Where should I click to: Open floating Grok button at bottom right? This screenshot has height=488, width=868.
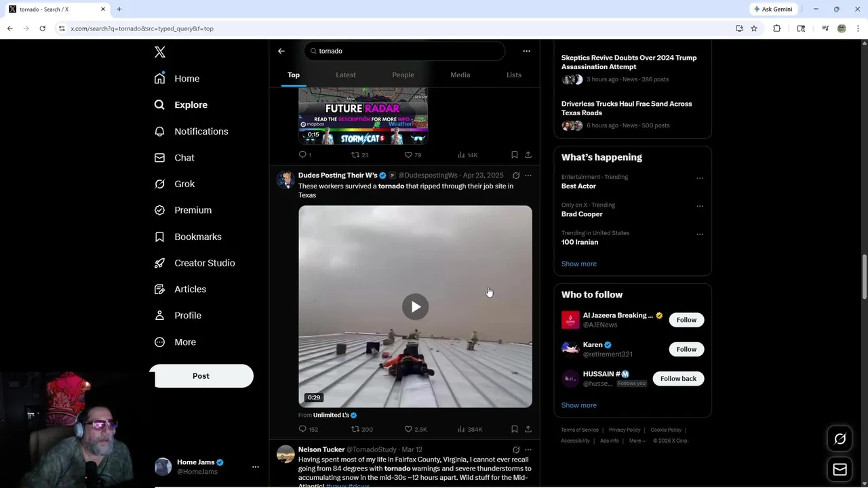[840, 439]
